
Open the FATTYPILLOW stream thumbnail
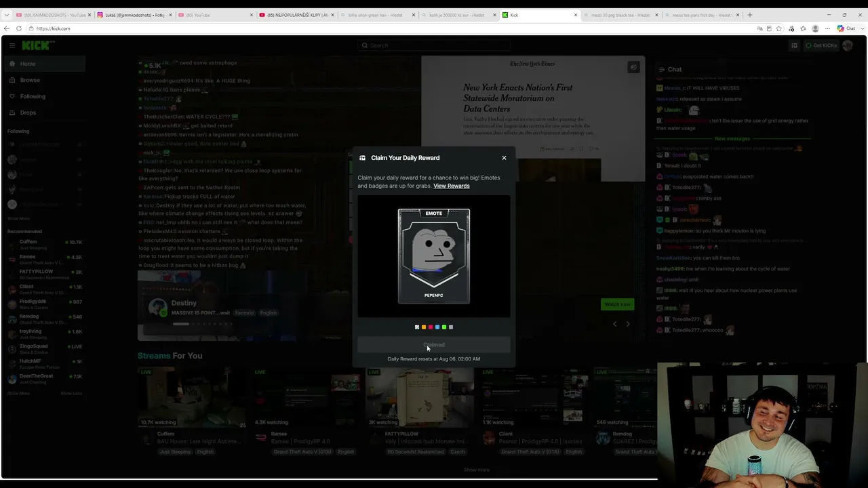pyautogui.click(x=420, y=398)
